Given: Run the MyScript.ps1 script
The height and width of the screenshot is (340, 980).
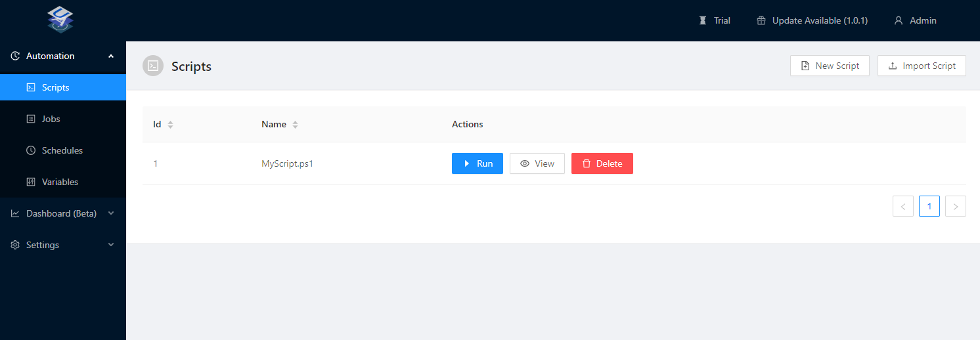Looking at the screenshot, I should [478, 163].
